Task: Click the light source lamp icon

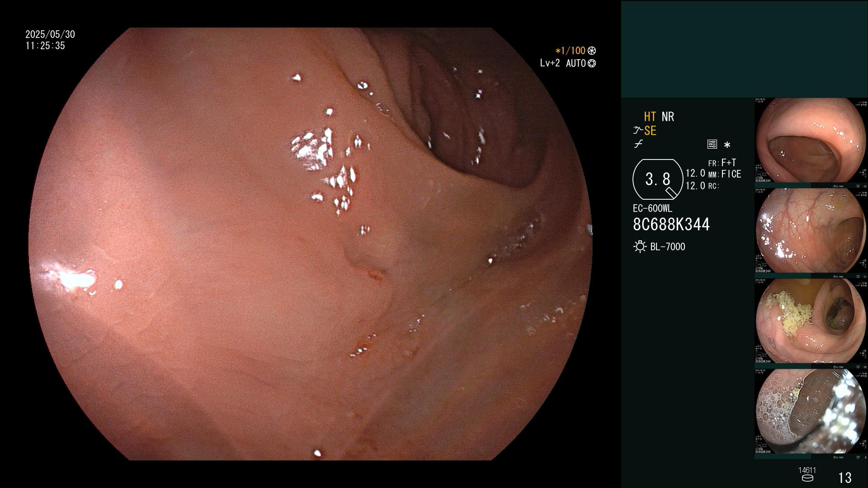Action: [640, 247]
